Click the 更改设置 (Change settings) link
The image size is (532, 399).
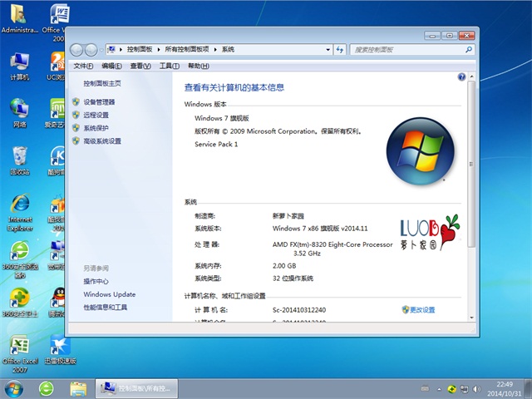[421, 310]
